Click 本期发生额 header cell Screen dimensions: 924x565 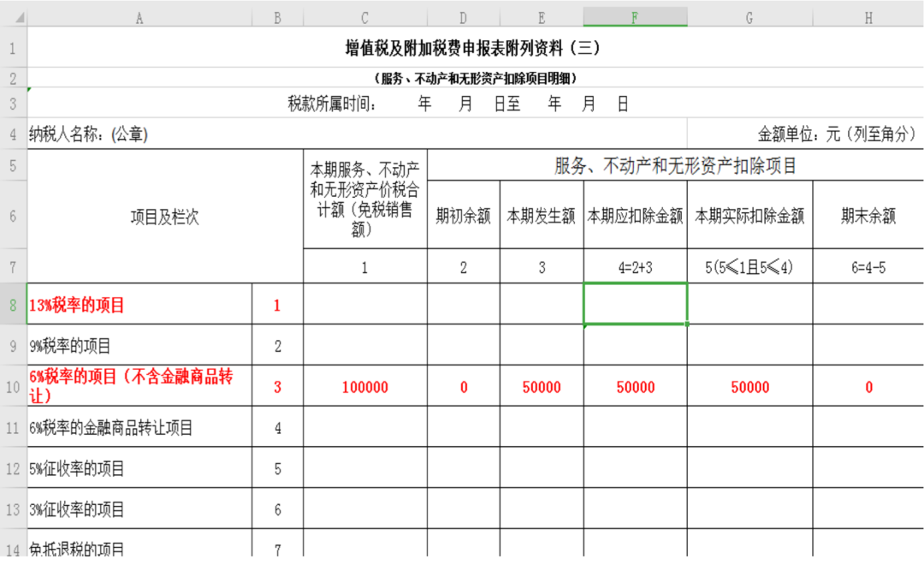coord(542,216)
